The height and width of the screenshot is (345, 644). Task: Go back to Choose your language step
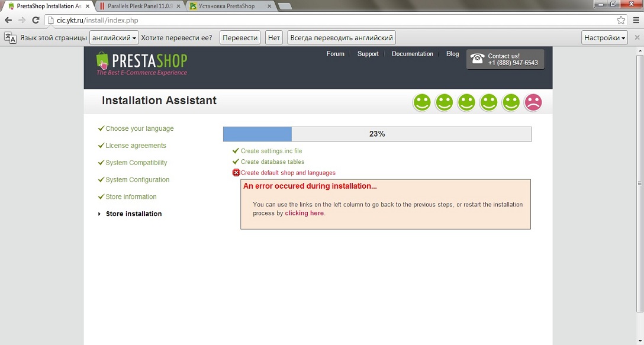point(139,128)
